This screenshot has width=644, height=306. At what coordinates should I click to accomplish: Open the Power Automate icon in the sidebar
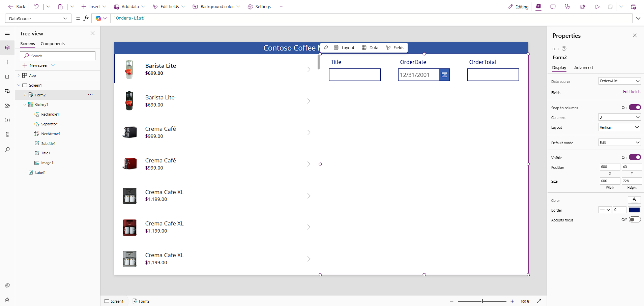[7, 106]
